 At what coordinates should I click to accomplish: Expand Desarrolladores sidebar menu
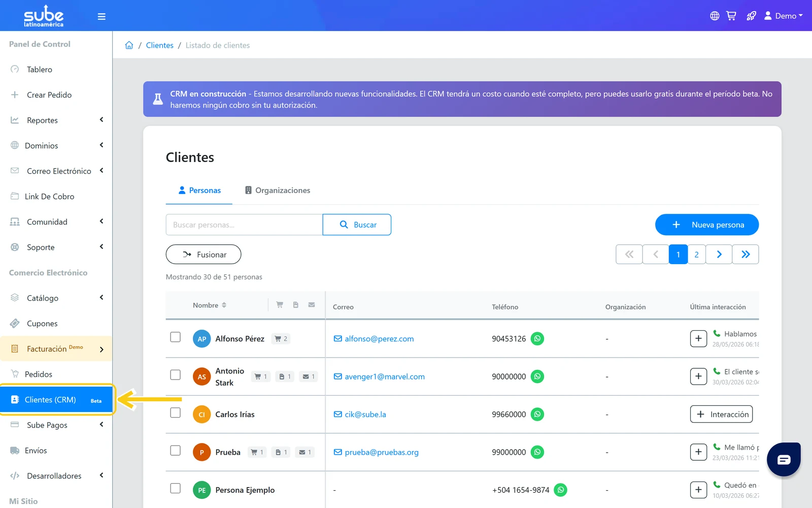[56, 475]
